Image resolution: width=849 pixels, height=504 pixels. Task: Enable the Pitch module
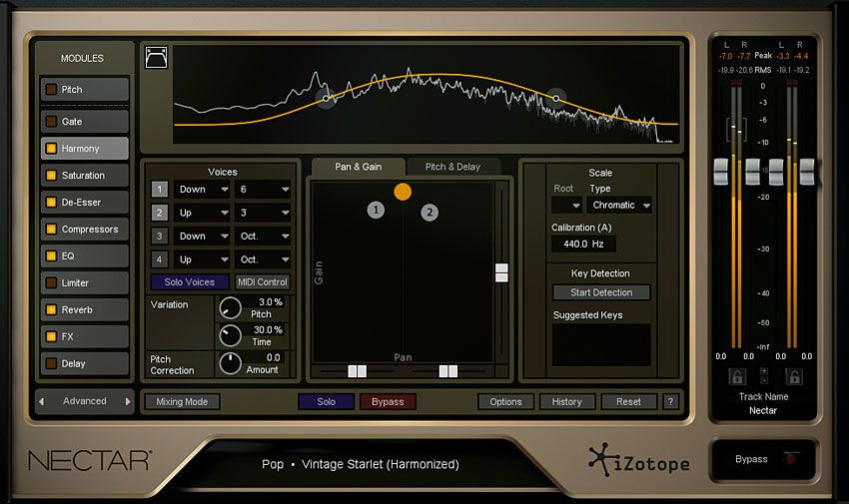click(51, 90)
